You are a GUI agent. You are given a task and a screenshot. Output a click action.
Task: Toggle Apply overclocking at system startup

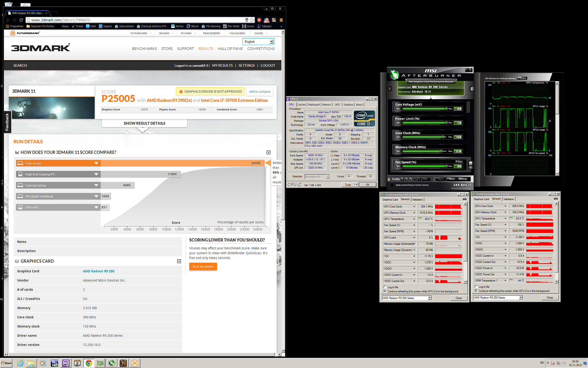click(x=392, y=185)
